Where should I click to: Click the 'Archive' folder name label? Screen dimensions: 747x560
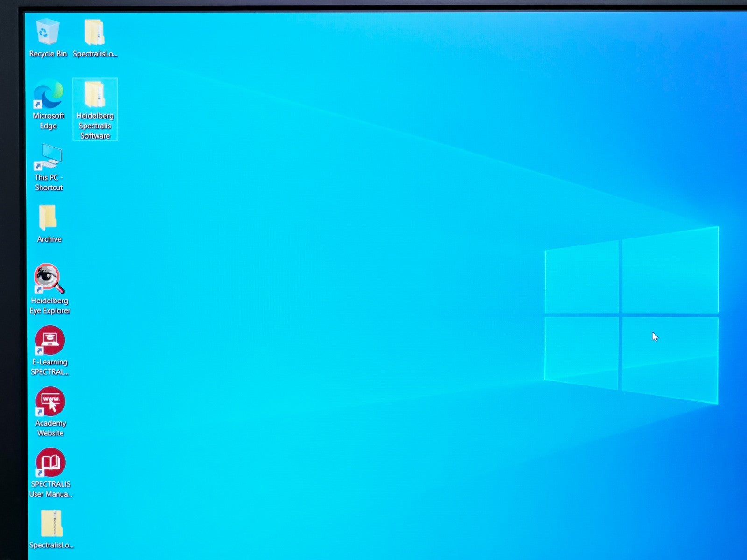[x=49, y=239]
